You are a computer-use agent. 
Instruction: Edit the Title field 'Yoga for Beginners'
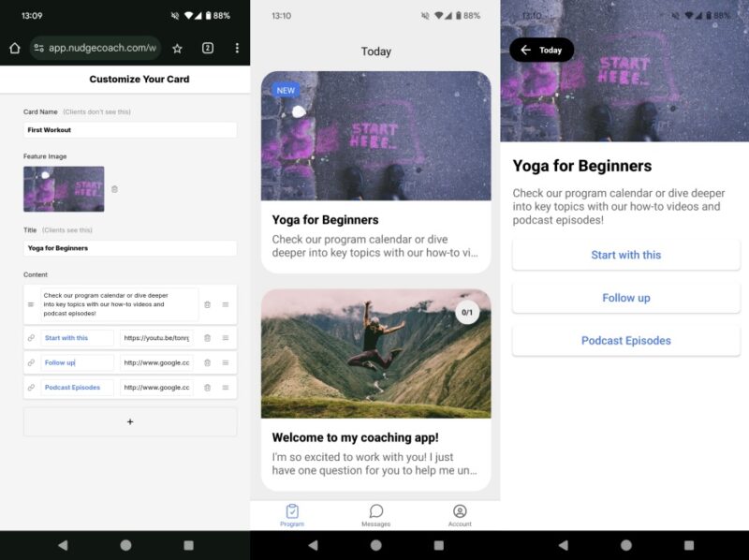[x=130, y=248]
